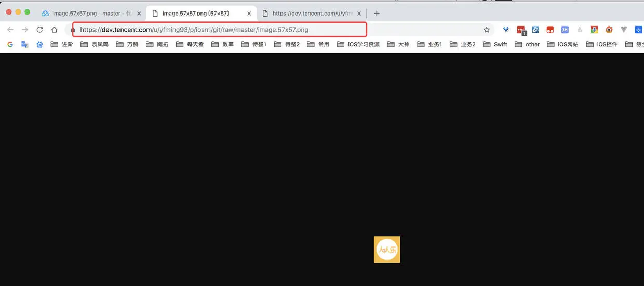Open the Swift bookmarks folder
644x286 pixels.
click(x=495, y=44)
